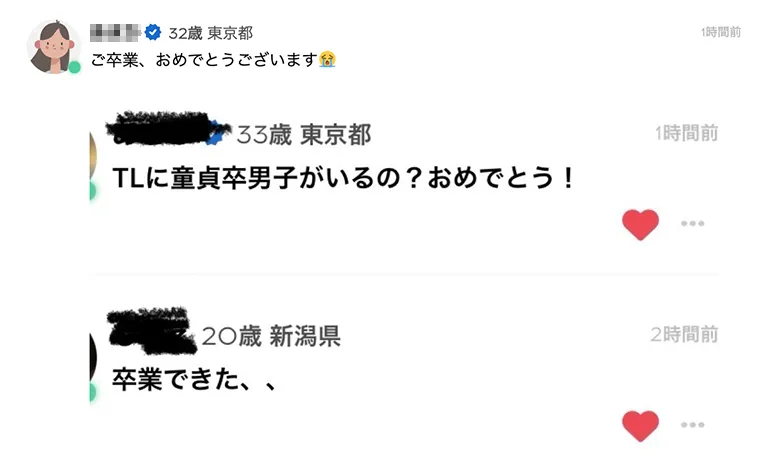
Task: Click the blacked-out username of 33歳 commenter
Action: (x=161, y=129)
